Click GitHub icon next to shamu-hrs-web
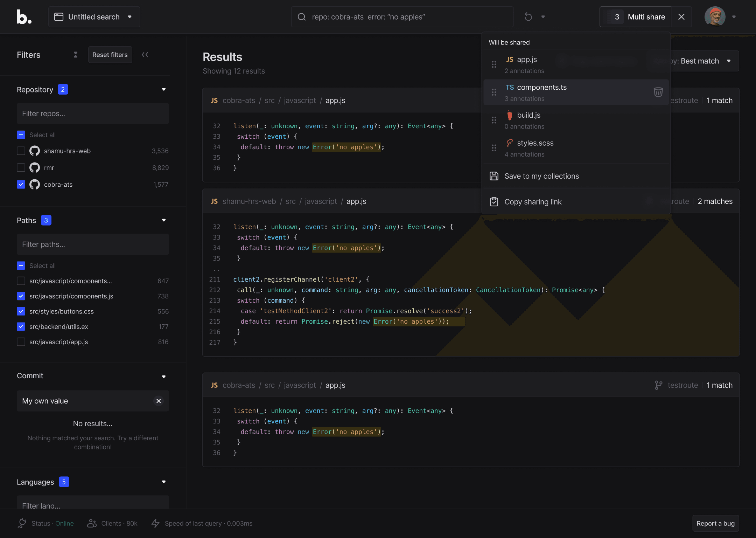Image resolution: width=756 pixels, height=538 pixels. (34, 151)
